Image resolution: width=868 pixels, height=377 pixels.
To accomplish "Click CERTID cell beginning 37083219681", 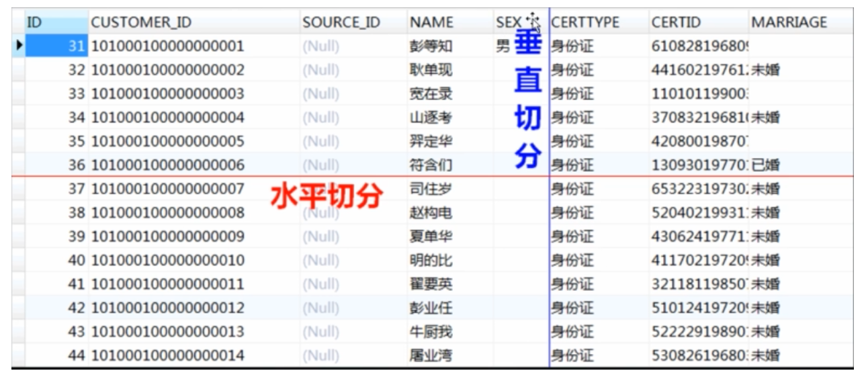I will click(699, 118).
